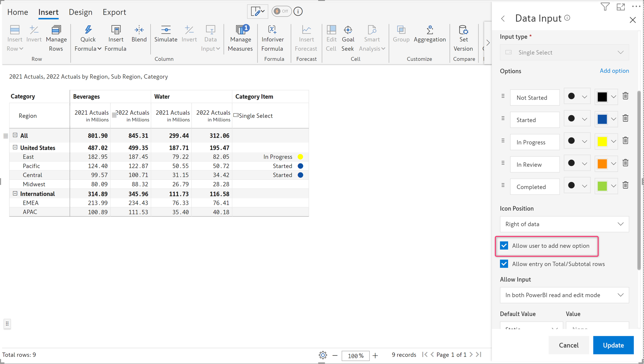Click the Add option link
This screenshot has height=364, width=644.
click(x=614, y=71)
